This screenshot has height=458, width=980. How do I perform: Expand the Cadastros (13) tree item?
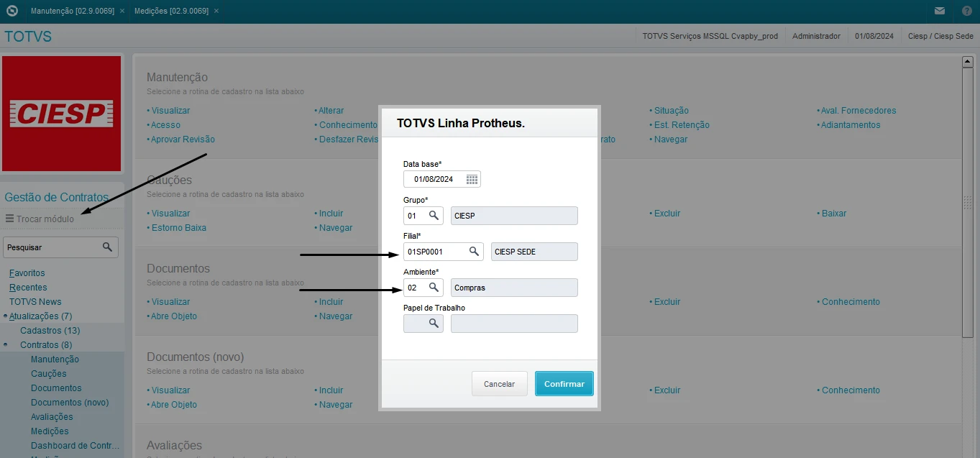click(x=50, y=330)
